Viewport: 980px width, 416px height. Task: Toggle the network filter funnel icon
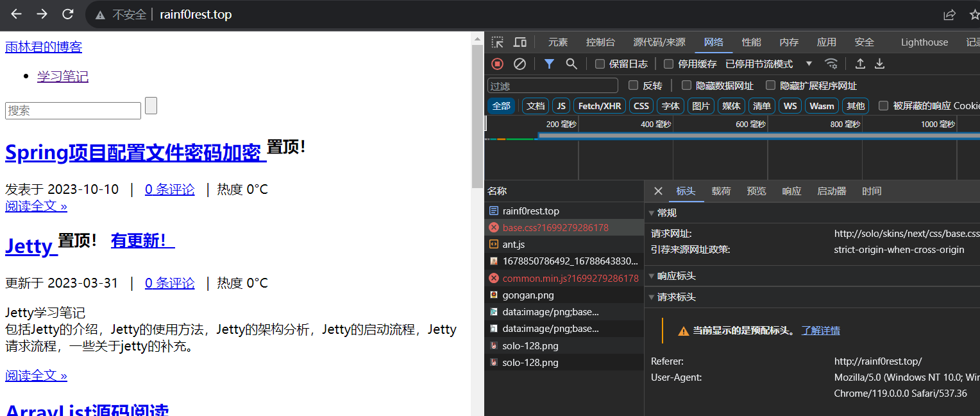549,64
